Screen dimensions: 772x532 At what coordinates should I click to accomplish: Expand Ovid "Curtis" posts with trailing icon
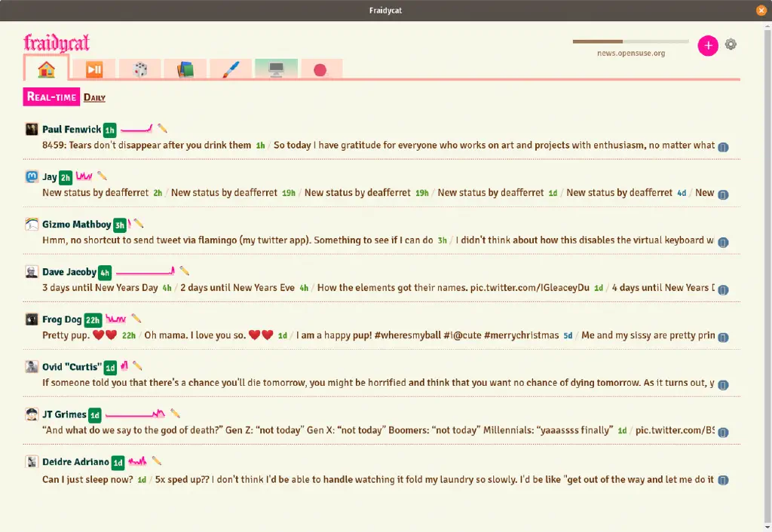tap(723, 385)
